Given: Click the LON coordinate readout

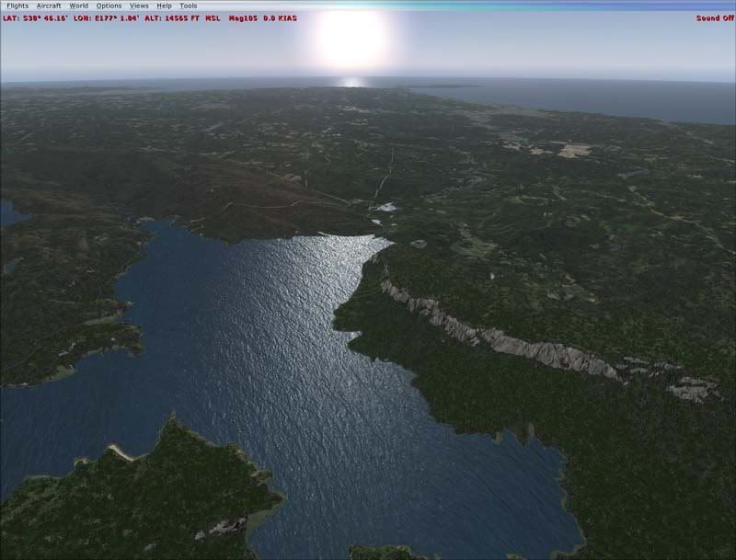Looking at the screenshot, I should click(105, 17).
